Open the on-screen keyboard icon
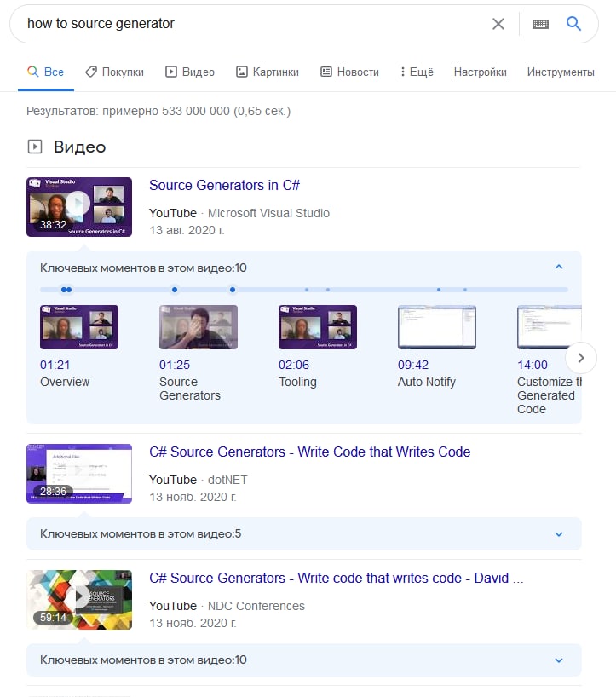 point(540,24)
